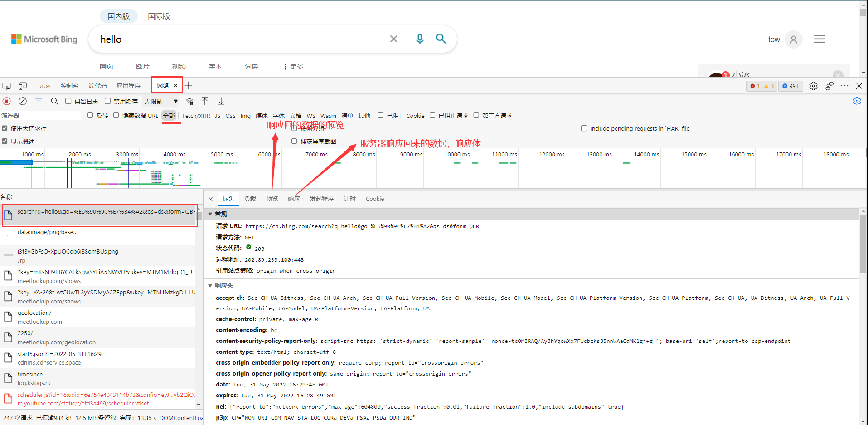Toggle device emulation icon in DevTools
This screenshot has height=425, width=868.
(x=23, y=86)
